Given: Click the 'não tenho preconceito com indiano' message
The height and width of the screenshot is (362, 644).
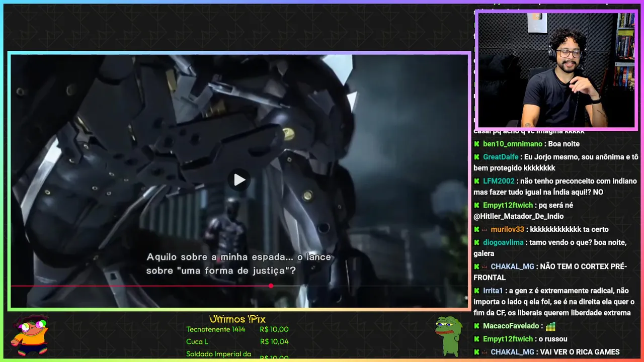Looking at the screenshot, I should (555, 187).
